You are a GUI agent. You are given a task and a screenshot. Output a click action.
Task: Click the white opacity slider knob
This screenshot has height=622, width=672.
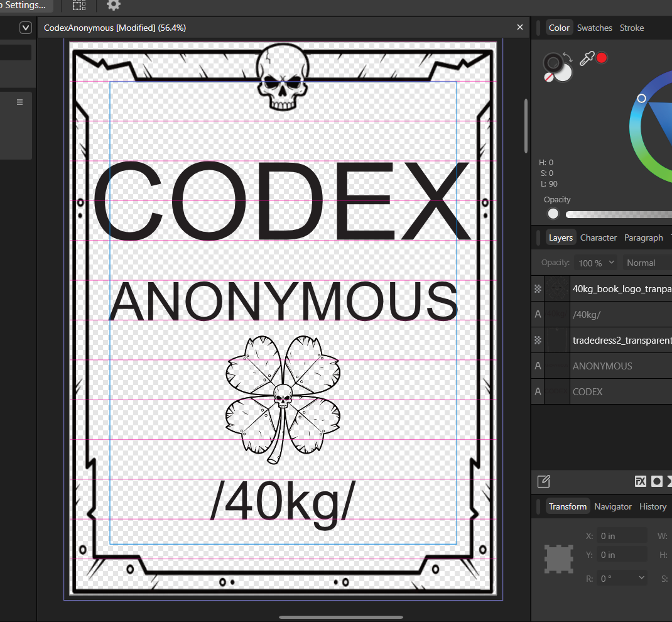(553, 214)
